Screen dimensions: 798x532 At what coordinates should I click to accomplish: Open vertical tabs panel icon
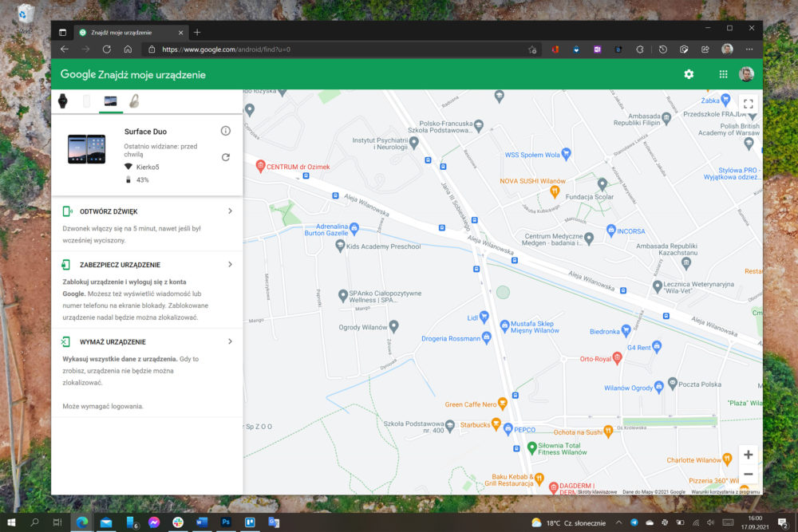[x=62, y=33]
